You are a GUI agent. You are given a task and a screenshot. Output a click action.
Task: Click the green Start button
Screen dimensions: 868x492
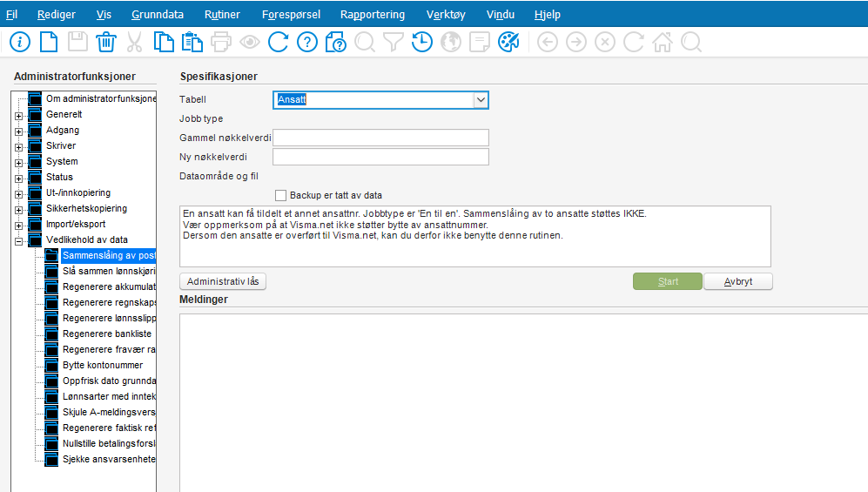click(x=668, y=281)
